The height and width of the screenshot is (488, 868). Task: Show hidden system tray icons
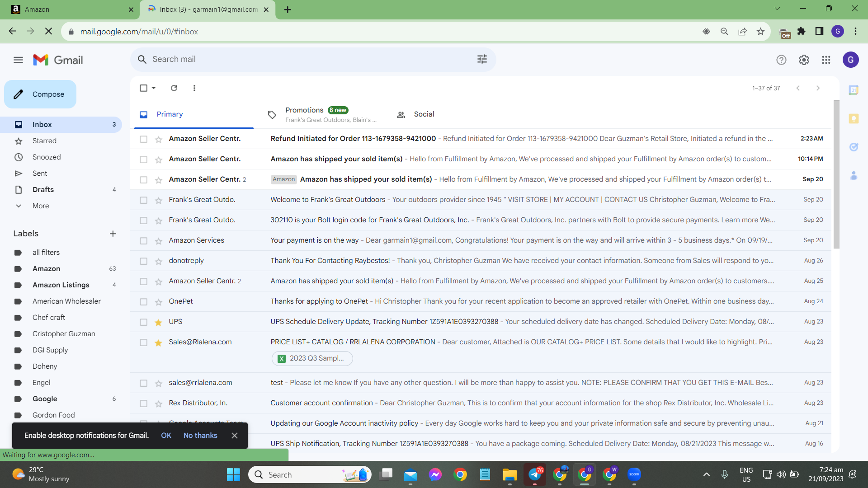(706, 474)
